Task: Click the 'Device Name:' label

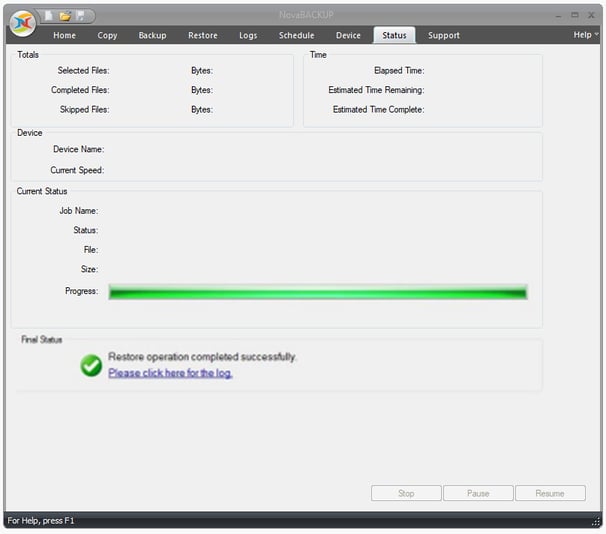Action: coord(78,149)
